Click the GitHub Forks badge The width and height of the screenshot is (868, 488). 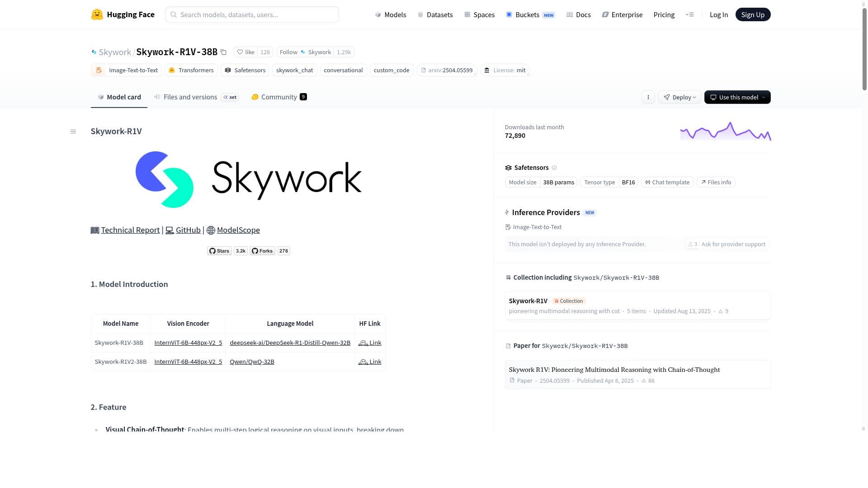262,251
